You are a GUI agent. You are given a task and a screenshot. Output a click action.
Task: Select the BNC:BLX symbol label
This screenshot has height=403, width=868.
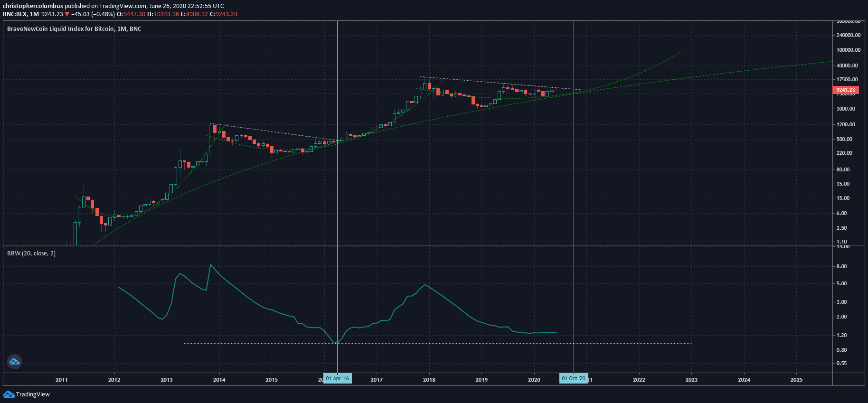[x=15, y=14]
